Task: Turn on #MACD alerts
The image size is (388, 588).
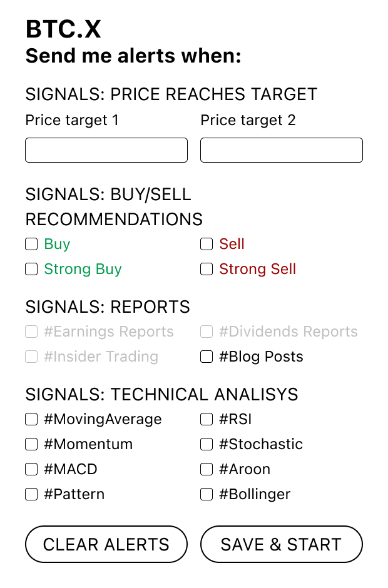Action: point(31,469)
